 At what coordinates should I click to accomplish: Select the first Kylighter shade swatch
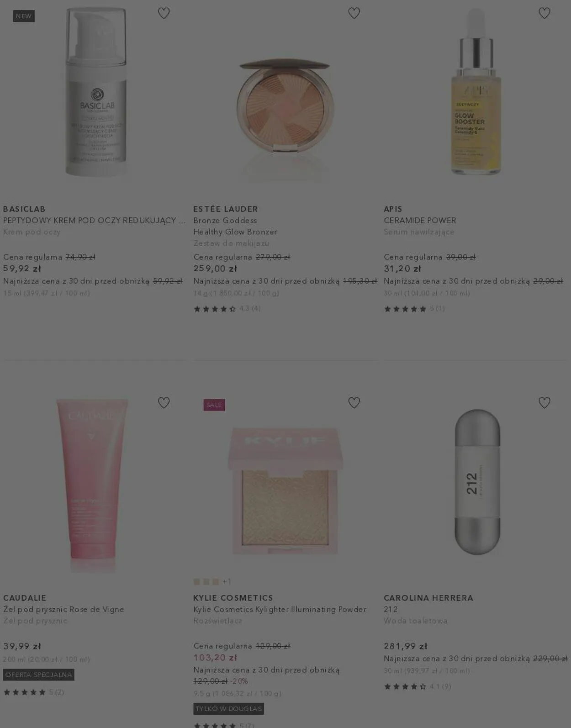pos(197,581)
